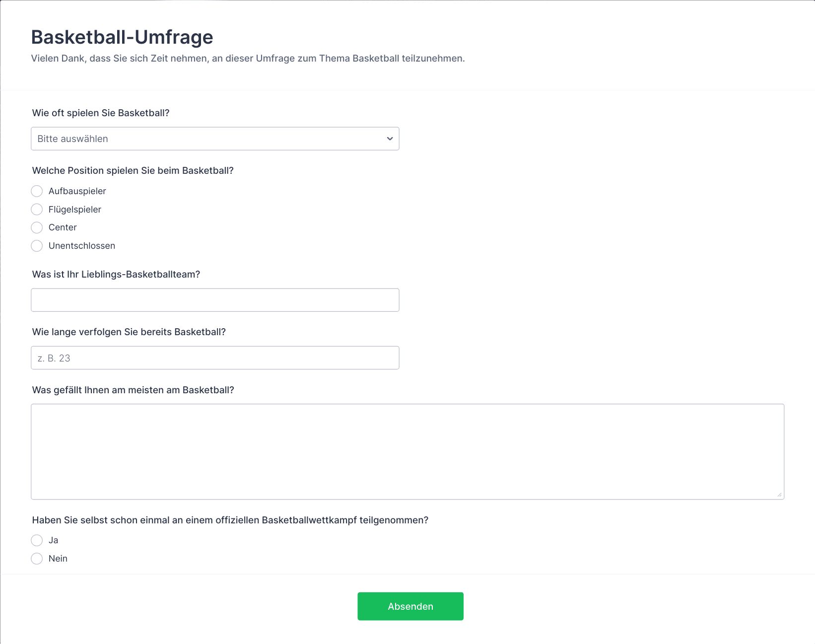
Task: Click the 'Wie lange verfolgen Sie bereits Basketball?' label
Action: coord(129,332)
